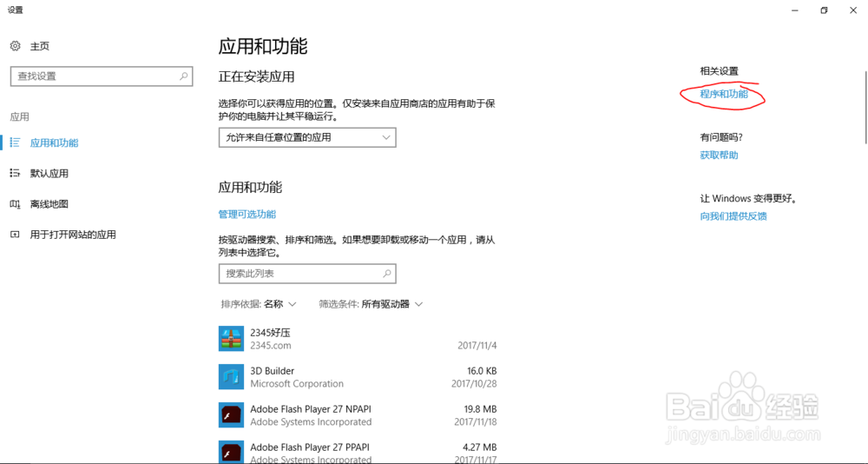This screenshot has height=464, width=868.
Task: Click the 19.8 MB size value
Action: point(481,409)
